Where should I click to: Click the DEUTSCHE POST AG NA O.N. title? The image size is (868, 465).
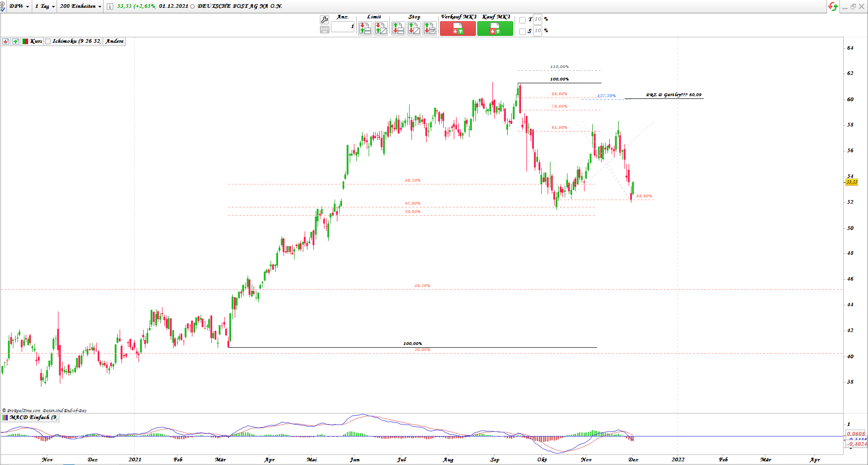(240, 6)
